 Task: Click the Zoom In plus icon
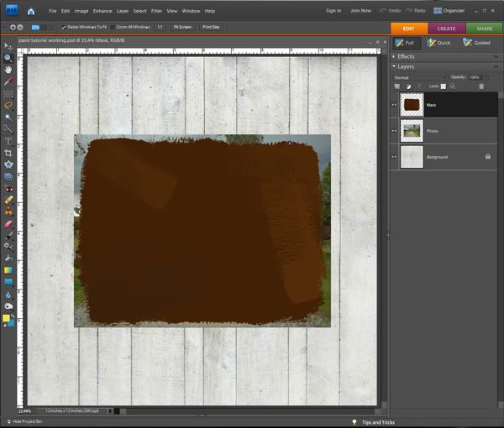point(13,28)
